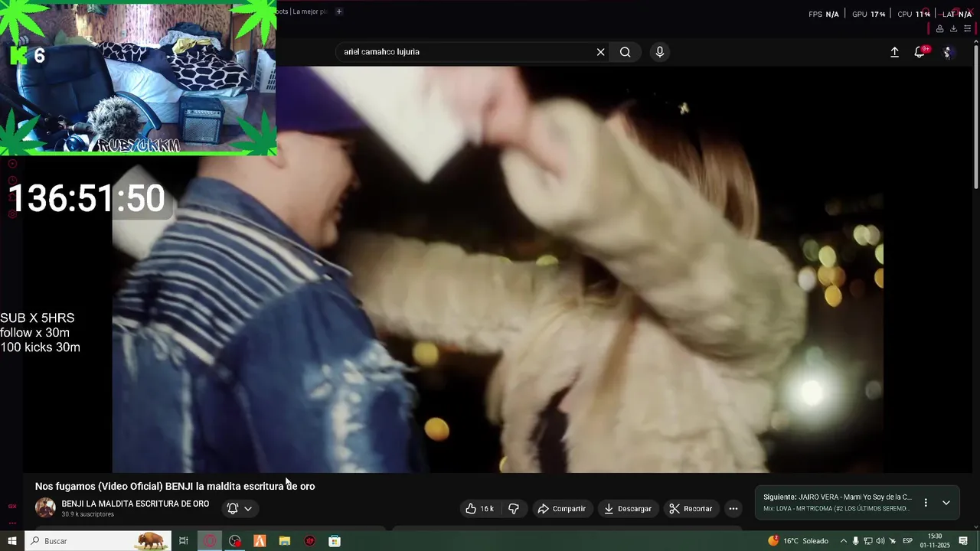The image size is (980, 551).
Task: Open the more actions three-dot button
Action: pyautogui.click(x=733, y=509)
